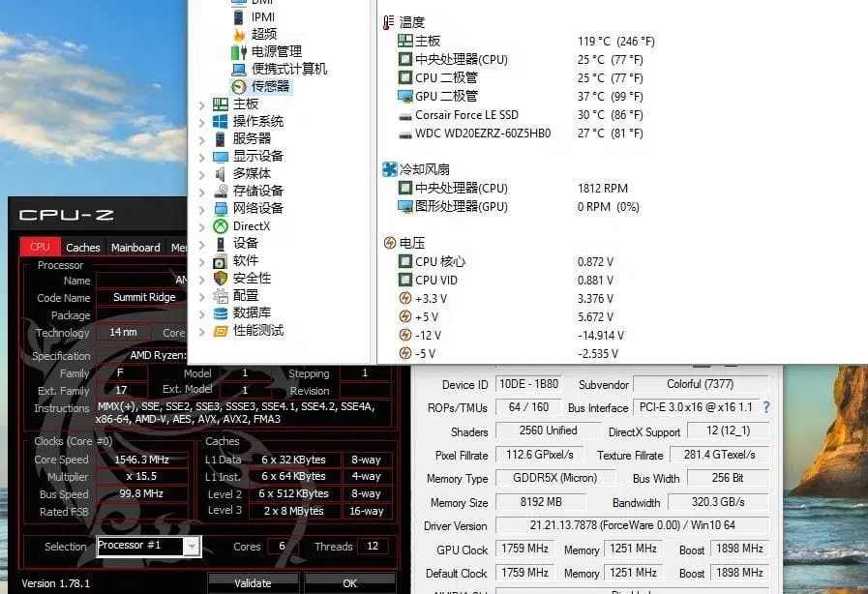Click the server icon 服务器

pyautogui.click(x=221, y=139)
